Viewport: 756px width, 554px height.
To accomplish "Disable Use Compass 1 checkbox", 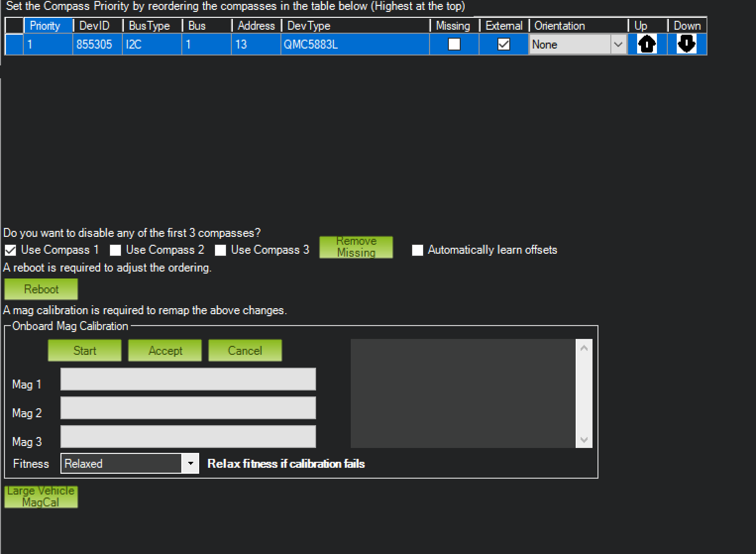I will coord(10,250).
